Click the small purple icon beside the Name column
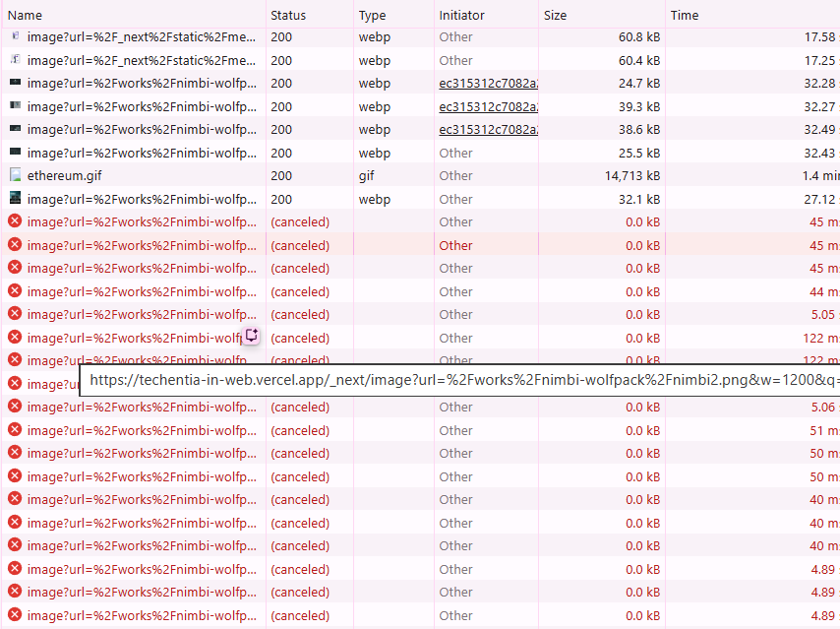The image size is (840, 629). coord(252,336)
